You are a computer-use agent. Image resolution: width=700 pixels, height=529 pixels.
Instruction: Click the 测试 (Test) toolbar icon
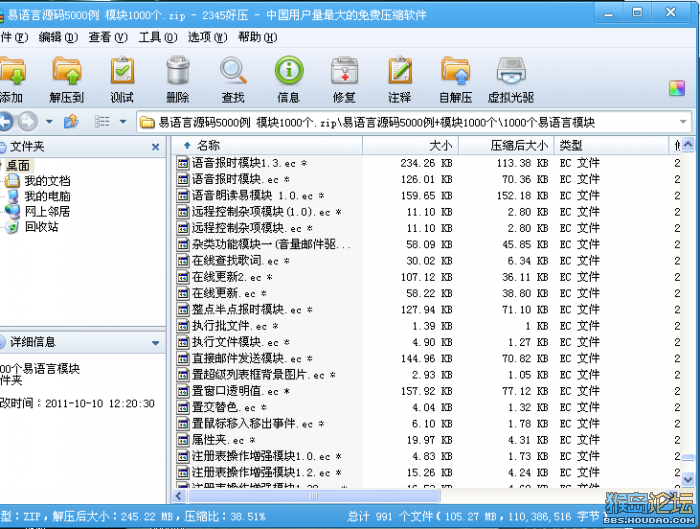coord(122,71)
